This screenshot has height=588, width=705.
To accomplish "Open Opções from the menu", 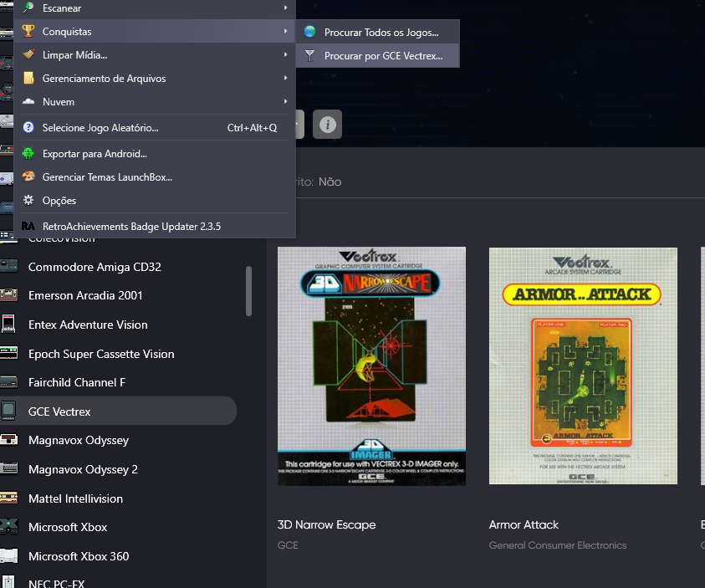I will 155,201.
